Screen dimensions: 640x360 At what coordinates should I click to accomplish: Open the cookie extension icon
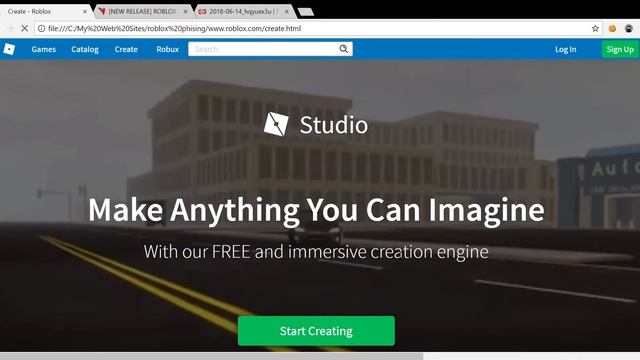pos(612,28)
